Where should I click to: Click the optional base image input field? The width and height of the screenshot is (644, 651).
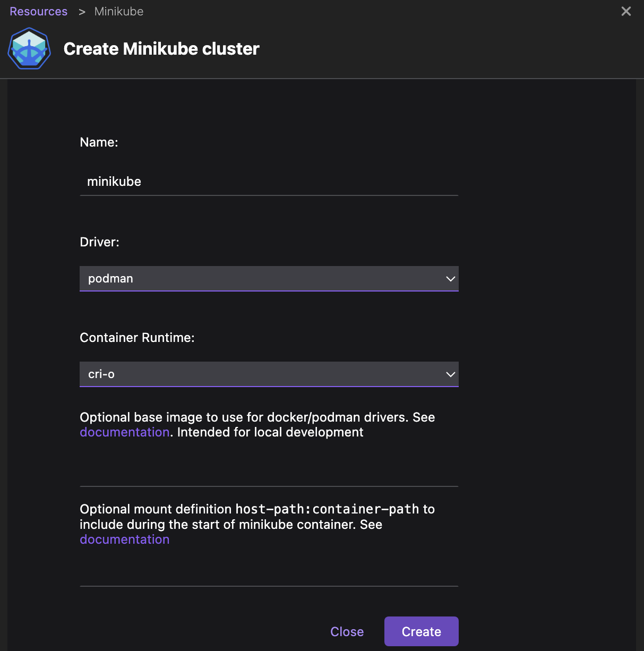tap(269, 475)
